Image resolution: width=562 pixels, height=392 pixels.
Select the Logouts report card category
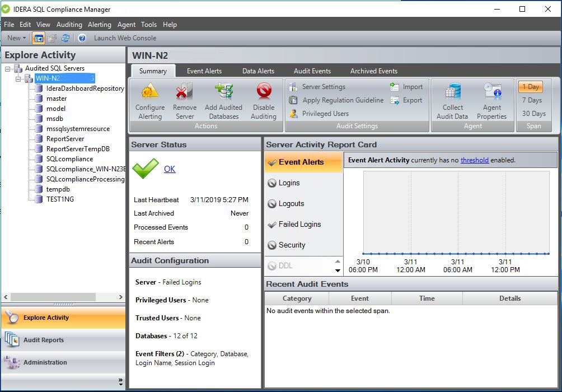pyautogui.click(x=304, y=204)
